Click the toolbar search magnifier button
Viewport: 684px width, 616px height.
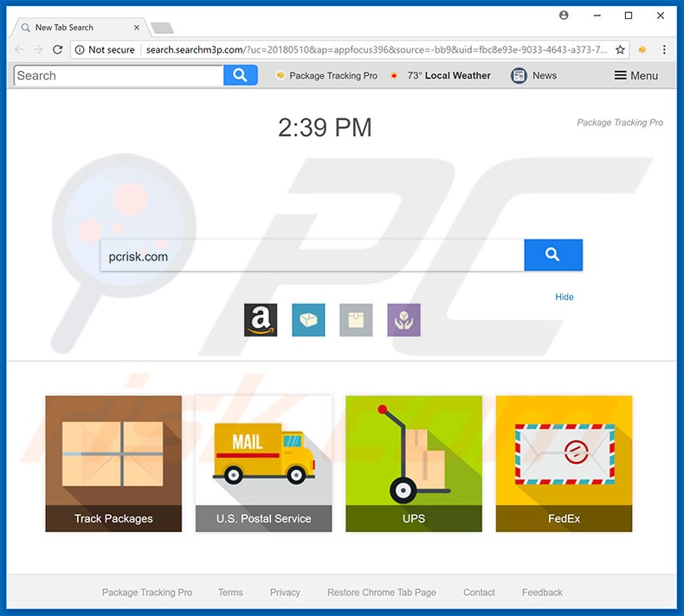pos(241,75)
